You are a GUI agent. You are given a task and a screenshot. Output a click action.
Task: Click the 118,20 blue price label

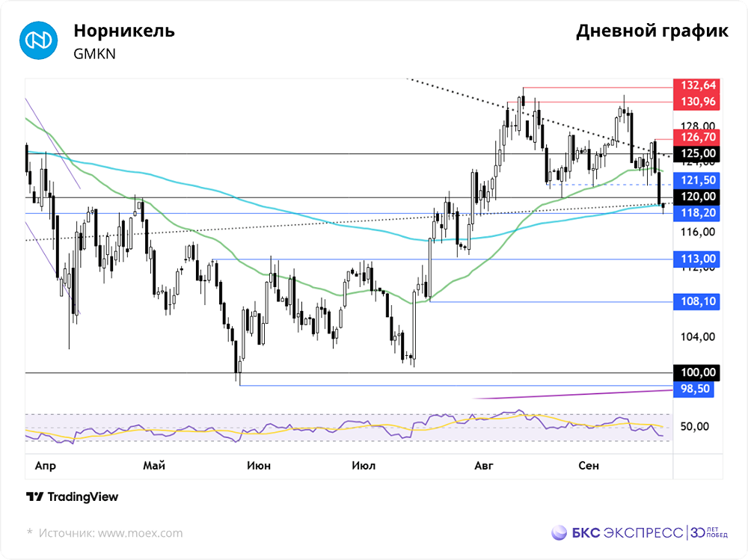click(696, 213)
